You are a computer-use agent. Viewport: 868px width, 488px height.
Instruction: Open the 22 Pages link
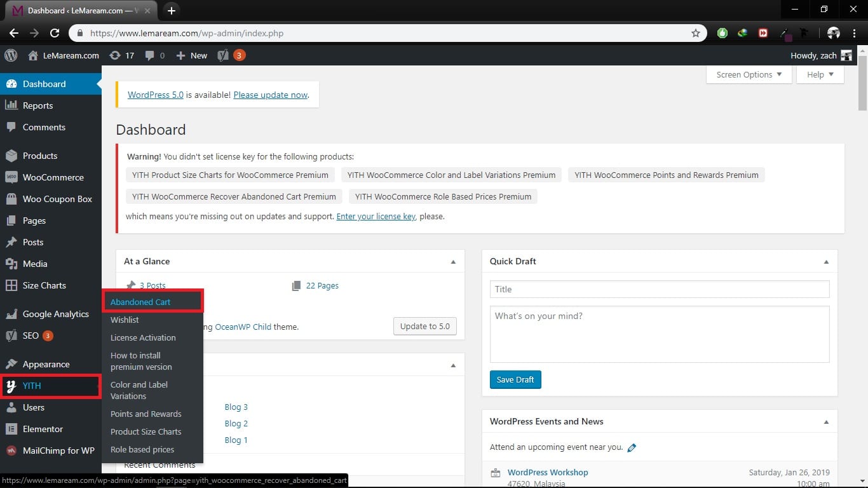pyautogui.click(x=322, y=286)
